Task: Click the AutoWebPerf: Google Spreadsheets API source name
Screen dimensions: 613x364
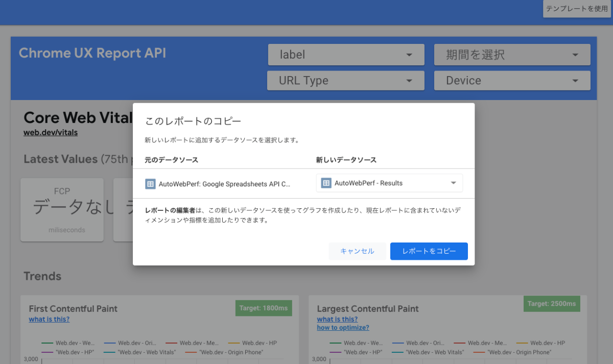Action: tap(224, 184)
